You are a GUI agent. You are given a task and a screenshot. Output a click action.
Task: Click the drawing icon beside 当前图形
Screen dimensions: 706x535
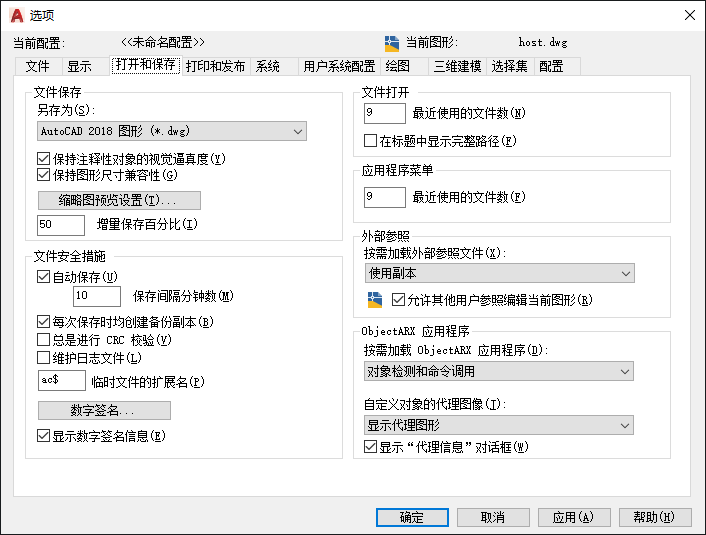[392, 43]
